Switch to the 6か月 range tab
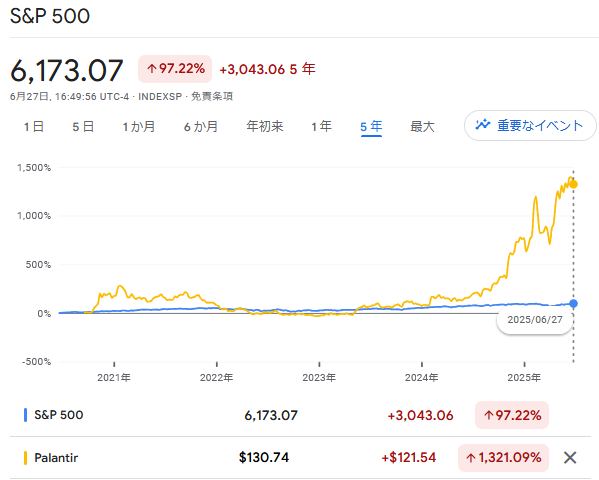 [x=201, y=126]
